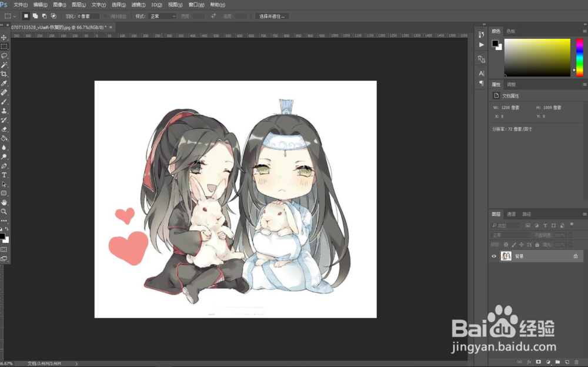Screen dimensions: 588x367
Task: Click foreground color swatch in Color panel
Action: pyautogui.click(x=495, y=43)
